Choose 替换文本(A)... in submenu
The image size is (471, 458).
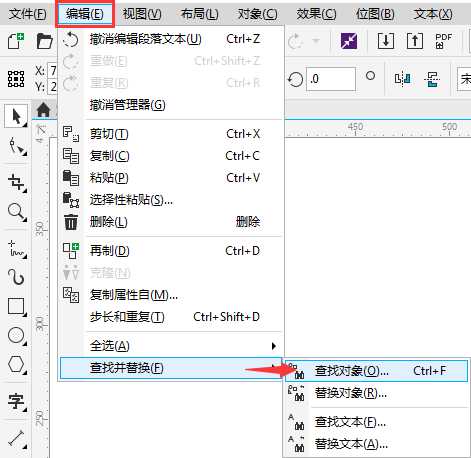pos(377,444)
